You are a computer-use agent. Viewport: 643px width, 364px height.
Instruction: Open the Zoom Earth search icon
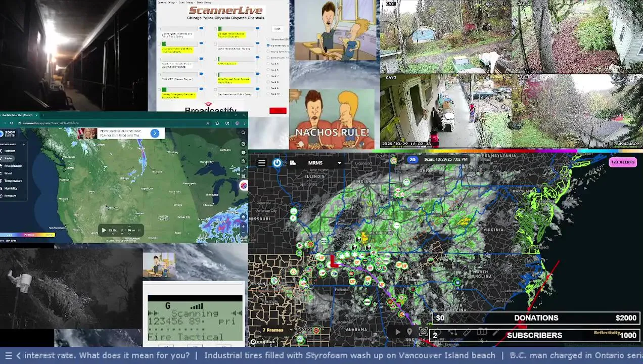click(x=243, y=132)
